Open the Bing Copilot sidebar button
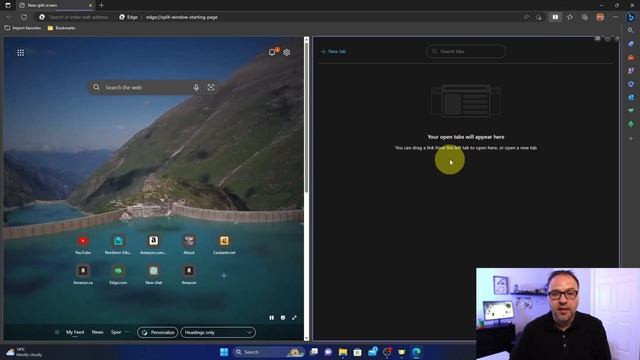640x360 pixels. 631,17
